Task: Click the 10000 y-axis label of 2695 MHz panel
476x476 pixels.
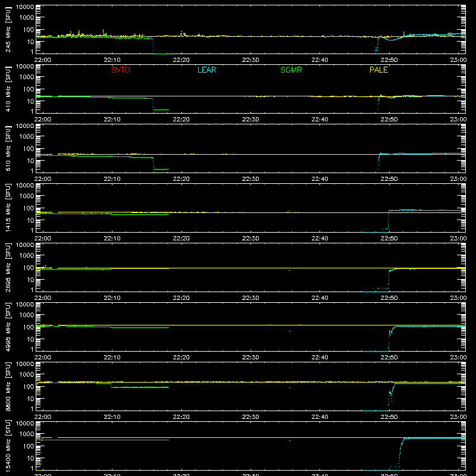Action: click(25, 245)
